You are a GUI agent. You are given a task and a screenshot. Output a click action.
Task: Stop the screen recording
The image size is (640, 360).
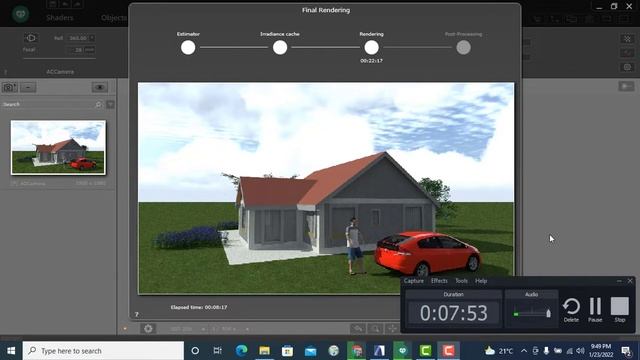click(620, 310)
